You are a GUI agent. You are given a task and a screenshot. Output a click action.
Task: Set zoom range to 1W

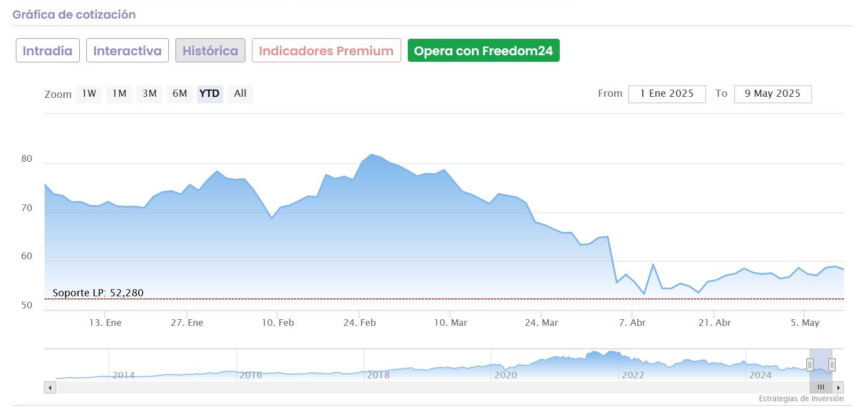pyautogui.click(x=89, y=93)
